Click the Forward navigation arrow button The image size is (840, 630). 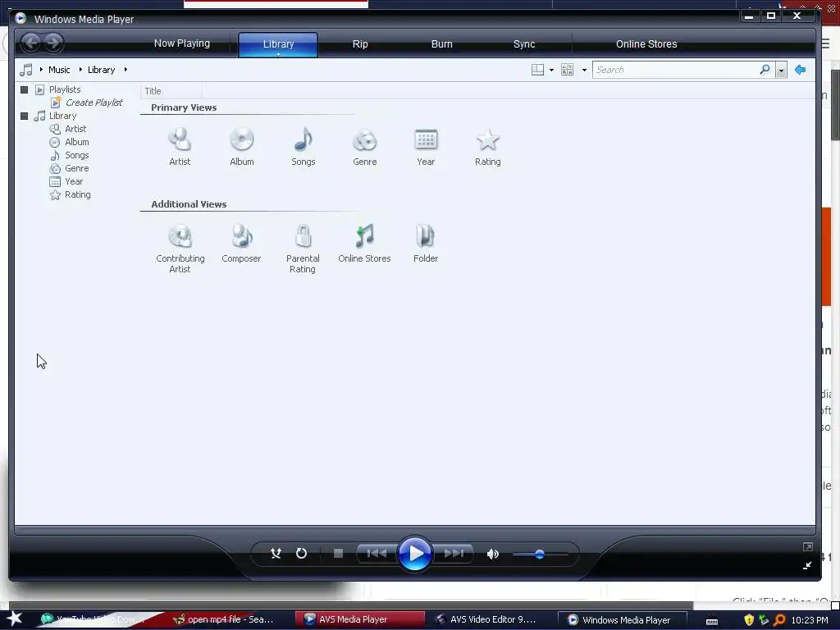tap(53, 43)
